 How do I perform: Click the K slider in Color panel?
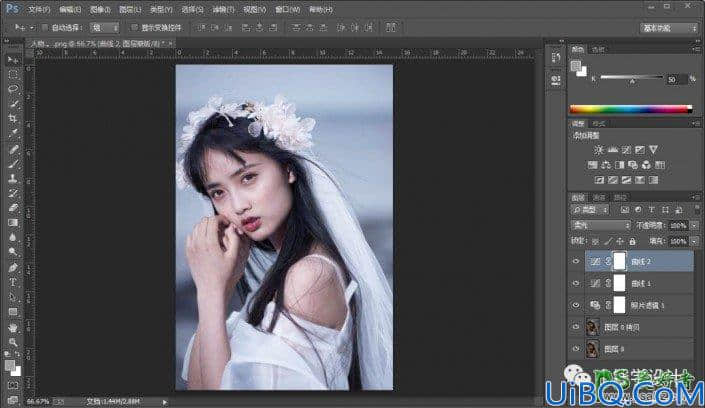coord(632,77)
